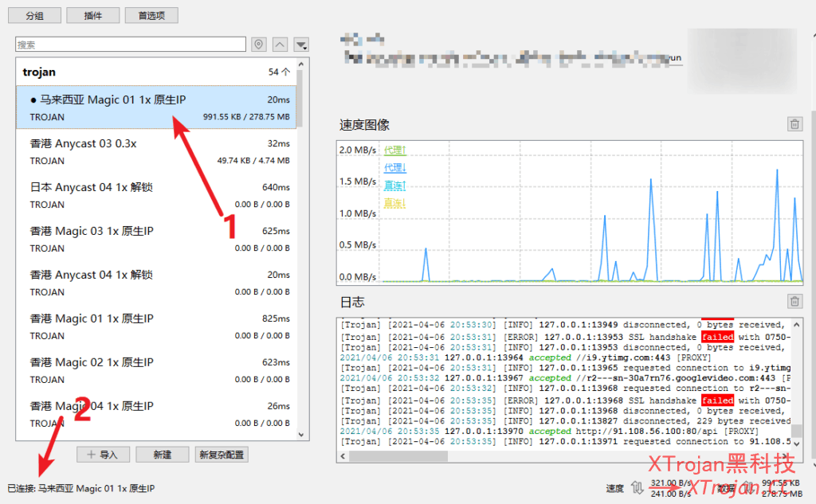Click the 分组 groups button
This screenshot has width=816, height=504.
34,14
